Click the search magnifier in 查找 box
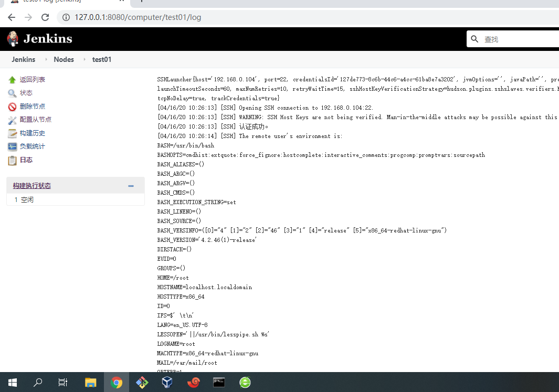 click(x=474, y=38)
